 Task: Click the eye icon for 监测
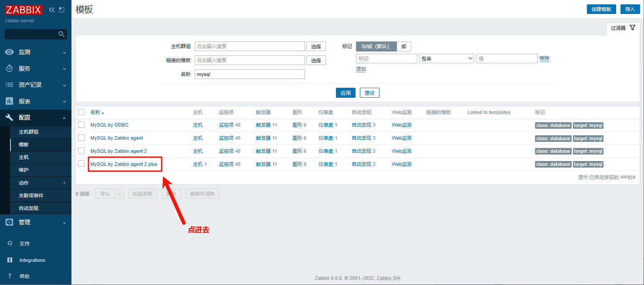(x=9, y=52)
